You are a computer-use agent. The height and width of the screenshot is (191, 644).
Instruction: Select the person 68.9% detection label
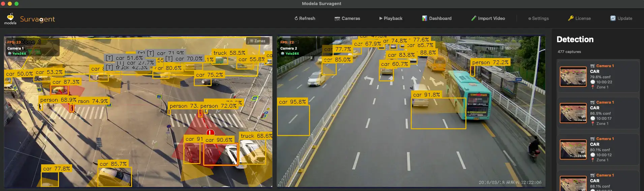pyautogui.click(x=58, y=100)
